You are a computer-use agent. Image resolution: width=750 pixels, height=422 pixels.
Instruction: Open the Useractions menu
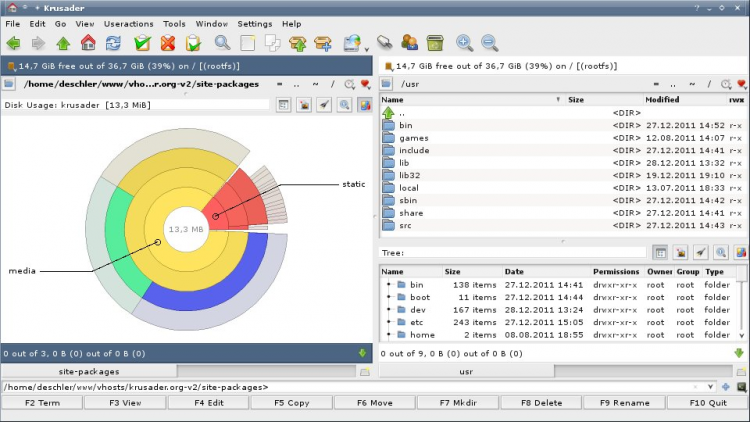pos(128,23)
